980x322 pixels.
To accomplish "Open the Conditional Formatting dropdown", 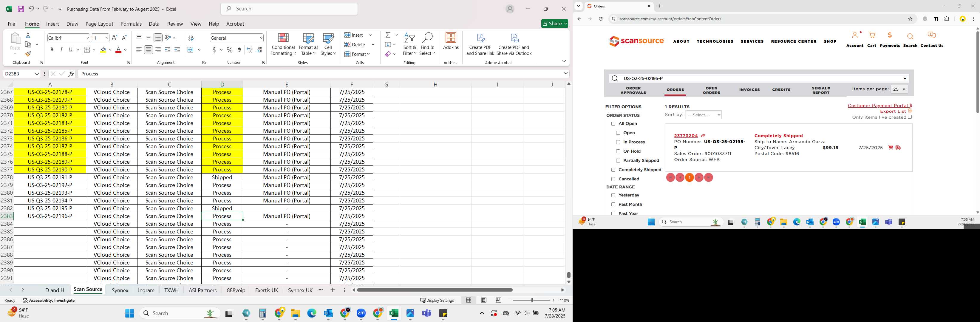I will pyautogui.click(x=283, y=44).
